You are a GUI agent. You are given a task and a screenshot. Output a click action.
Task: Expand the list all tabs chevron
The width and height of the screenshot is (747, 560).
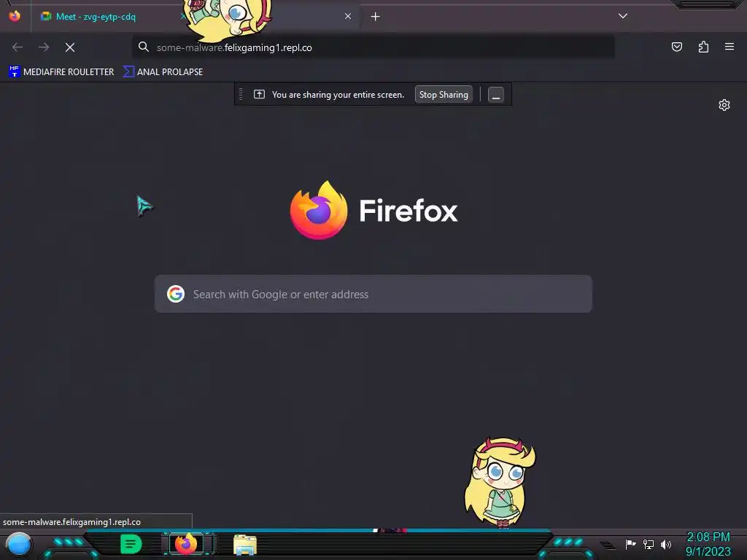point(623,16)
